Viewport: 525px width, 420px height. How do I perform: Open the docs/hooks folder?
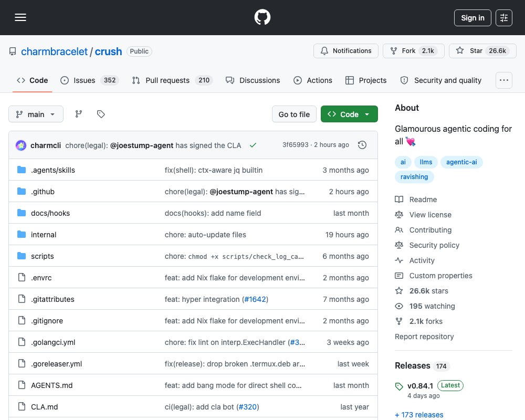[x=50, y=213]
